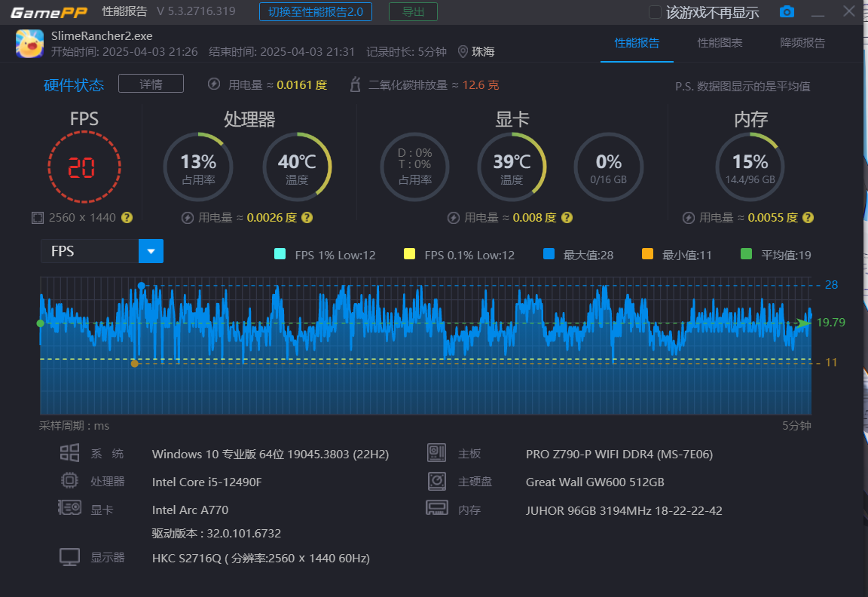
Task: Switch to the 性能报告 tab
Action: point(637,43)
